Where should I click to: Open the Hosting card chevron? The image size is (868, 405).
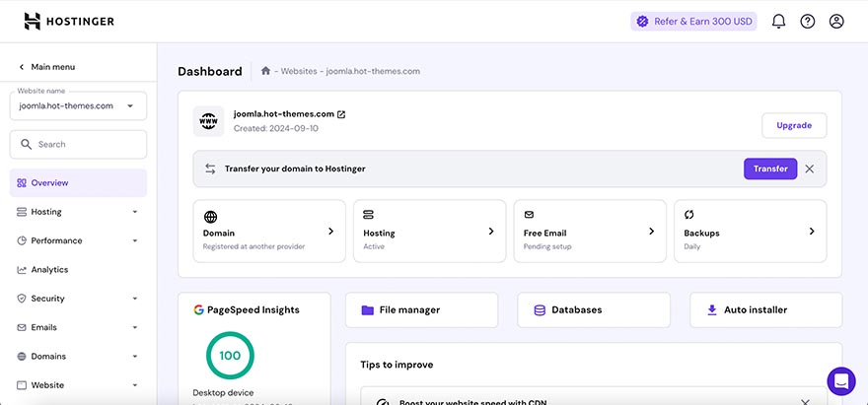pos(491,232)
